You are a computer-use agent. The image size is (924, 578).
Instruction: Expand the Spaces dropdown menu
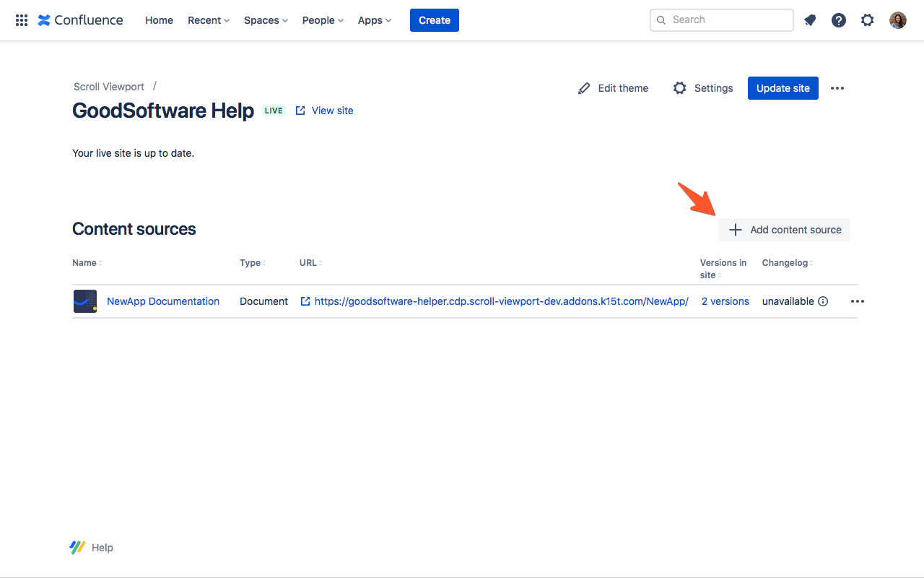[x=266, y=20]
